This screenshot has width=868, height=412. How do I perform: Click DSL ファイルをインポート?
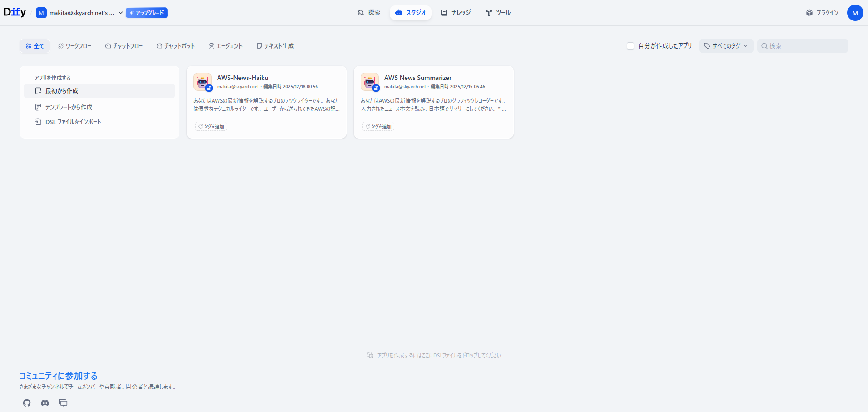tap(73, 122)
